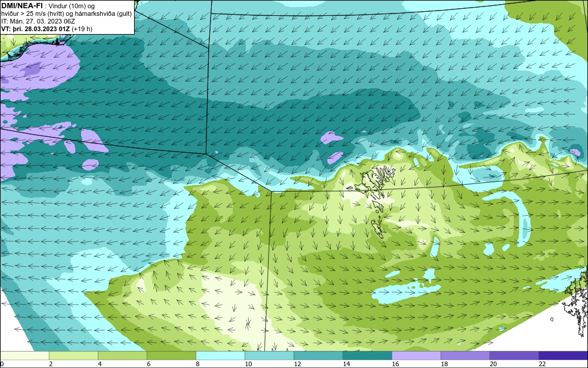Click the legend tick label '22'

click(542, 364)
